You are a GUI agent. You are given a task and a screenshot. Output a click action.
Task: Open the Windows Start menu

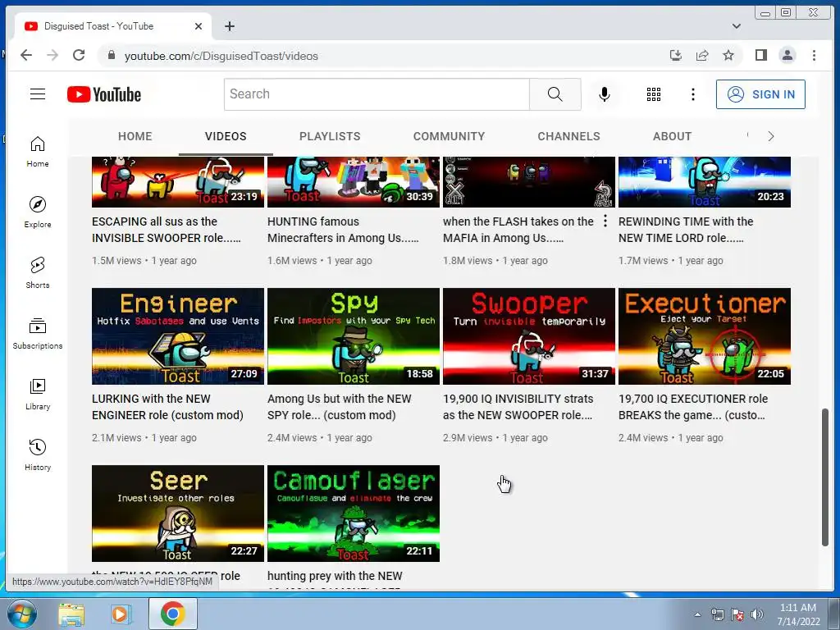(x=22, y=614)
